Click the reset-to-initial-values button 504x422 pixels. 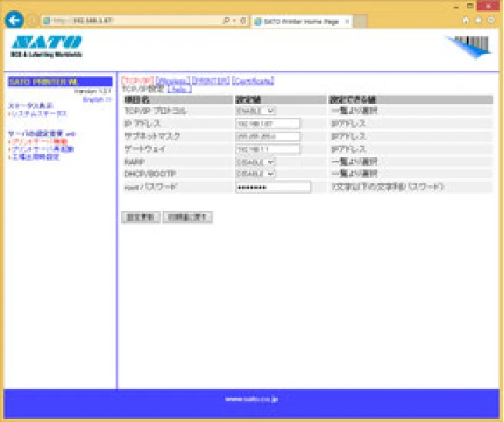(187, 217)
